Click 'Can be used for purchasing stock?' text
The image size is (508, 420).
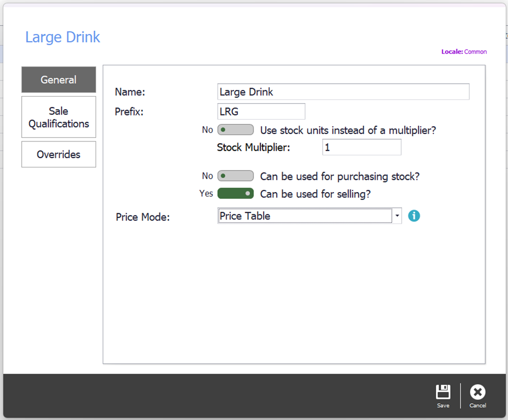pyautogui.click(x=340, y=177)
